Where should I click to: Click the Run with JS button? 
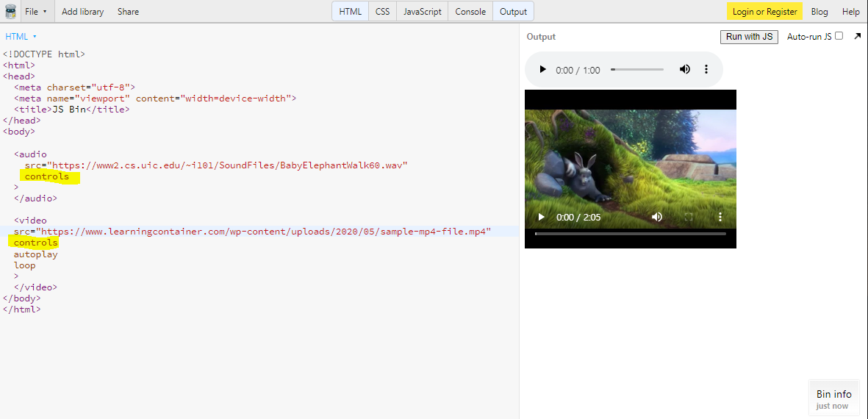click(749, 37)
